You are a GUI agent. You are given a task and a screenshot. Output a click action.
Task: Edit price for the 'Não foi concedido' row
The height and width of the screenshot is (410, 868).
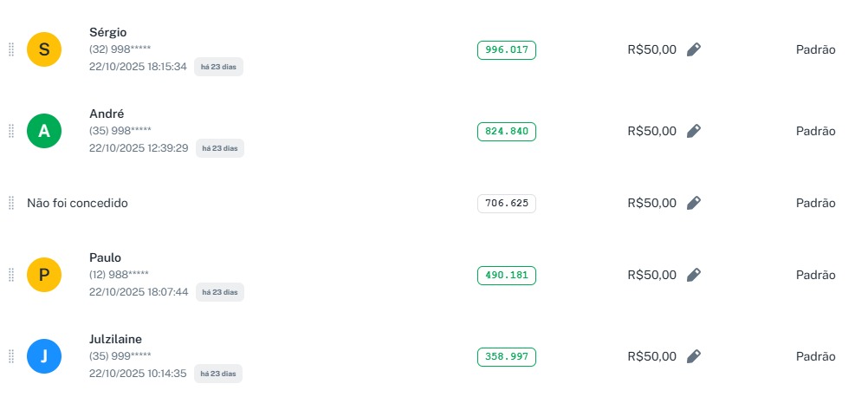(693, 203)
